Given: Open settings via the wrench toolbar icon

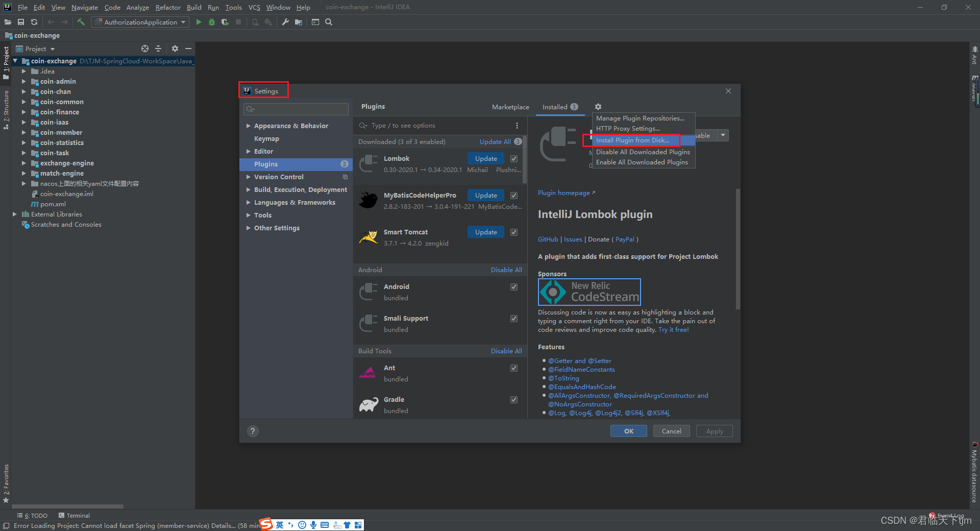Looking at the screenshot, I should pos(286,22).
